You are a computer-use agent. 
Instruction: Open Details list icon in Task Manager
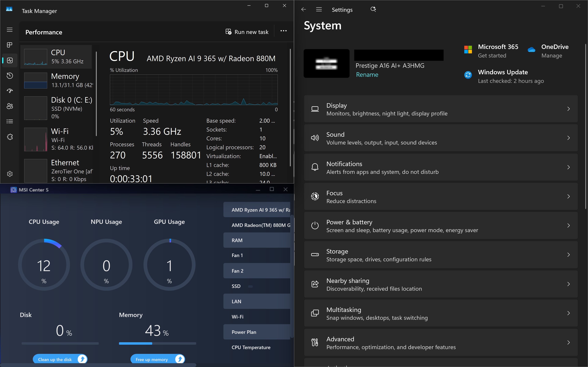pos(10,121)
